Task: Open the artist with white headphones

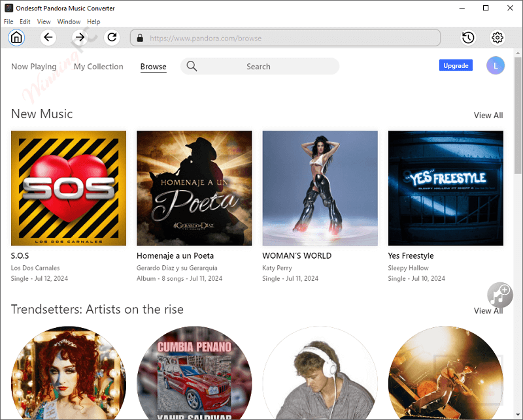Action: click(x=320, y=373)
